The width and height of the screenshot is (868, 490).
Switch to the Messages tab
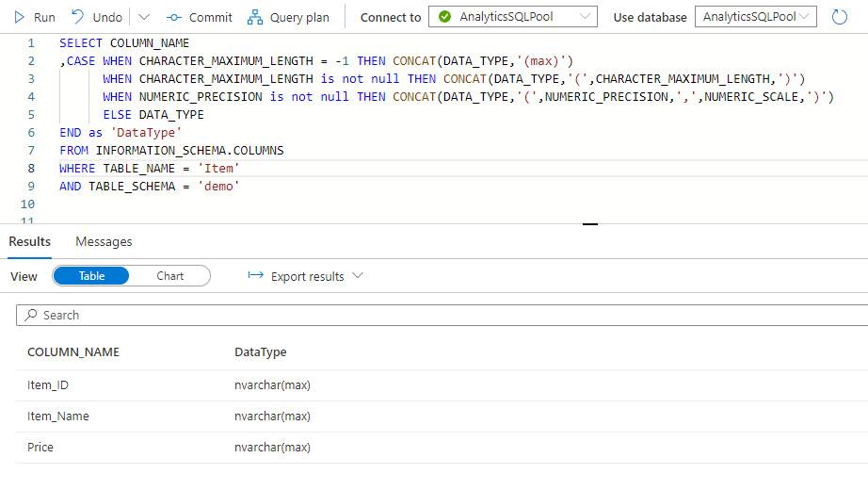pos(104,241)
